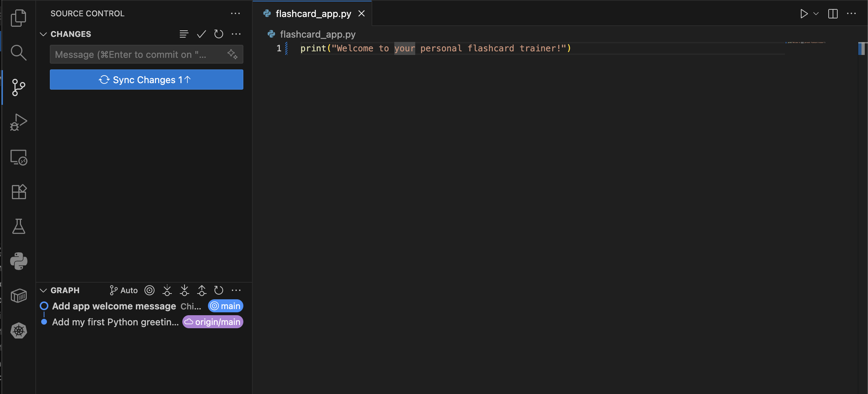Open the Docker containers view
868x394 pixels.
pos(18,295)
